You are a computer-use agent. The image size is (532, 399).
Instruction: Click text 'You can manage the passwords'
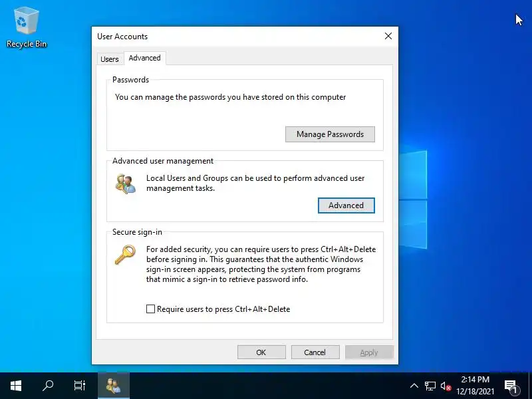click(x=230, y=97)
